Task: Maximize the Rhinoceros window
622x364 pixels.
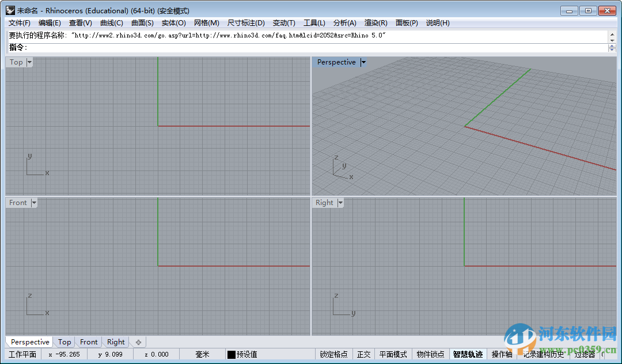Action: (x=588, y=11)
